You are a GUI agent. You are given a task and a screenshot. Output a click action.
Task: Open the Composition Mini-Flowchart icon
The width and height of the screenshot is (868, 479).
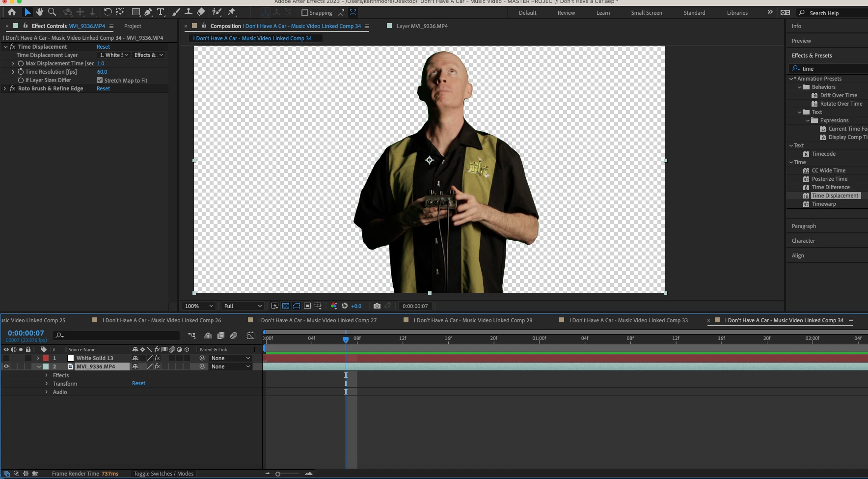point(191,336)
